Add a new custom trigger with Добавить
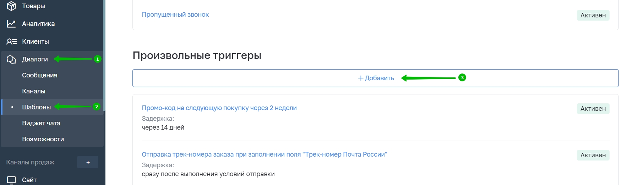The image size is (644, 185). point(375,78)
